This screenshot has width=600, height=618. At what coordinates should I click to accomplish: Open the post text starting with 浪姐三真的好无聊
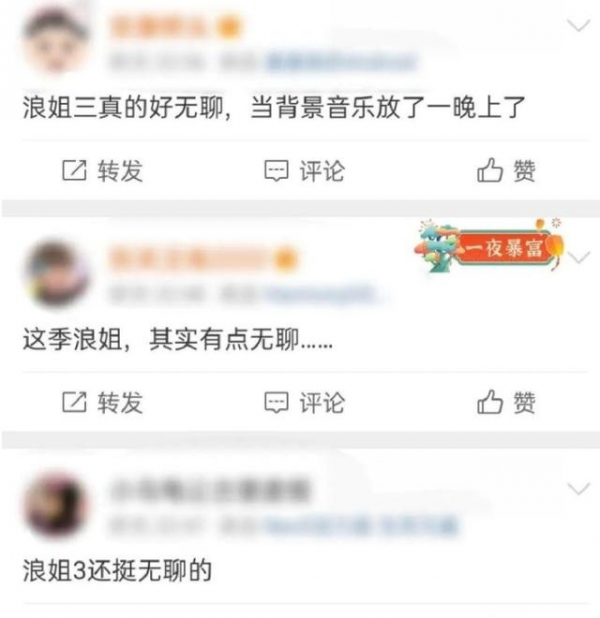(x=274, y=108)
